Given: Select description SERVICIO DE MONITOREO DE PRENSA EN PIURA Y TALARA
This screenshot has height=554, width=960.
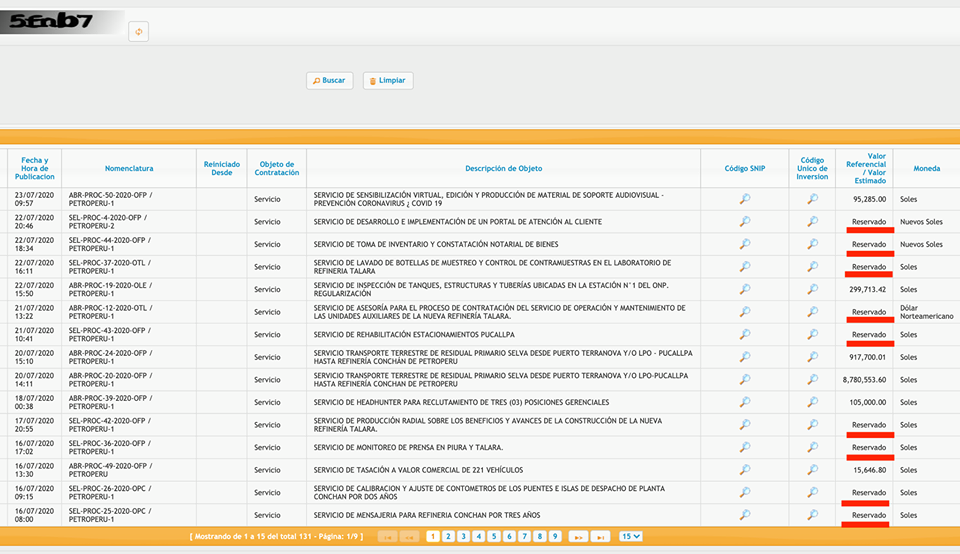Looking at the screenshot, I should (408, 447).
